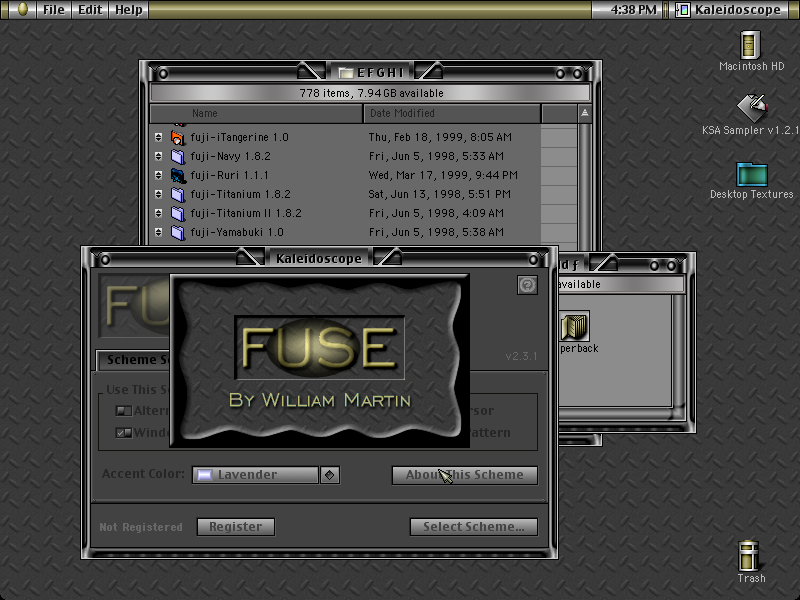This screenshot has height=600, width=800.
Task: Open the Kaleidoscope application menu
Action: pyautogui.click(x=731, y=10)
